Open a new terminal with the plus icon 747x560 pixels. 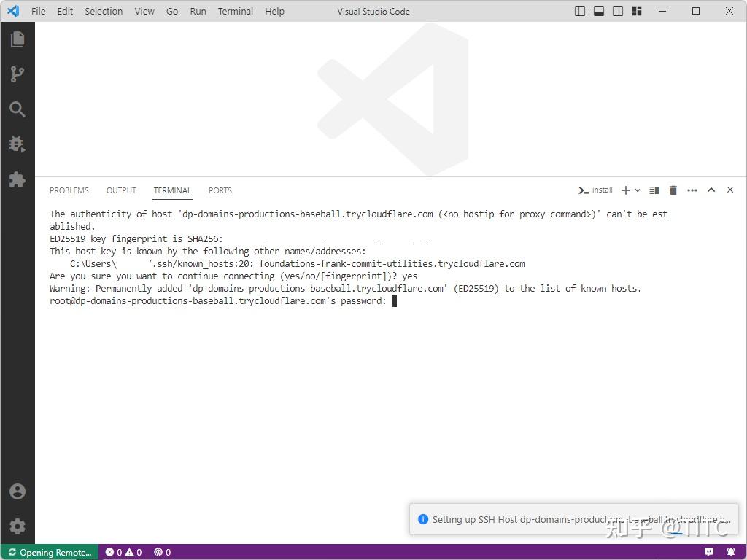pos(626,190)
